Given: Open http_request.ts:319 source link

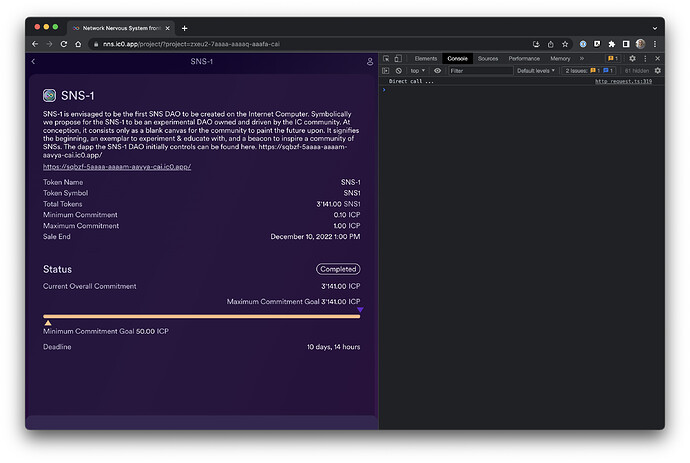Looking at the screenshot, I should [x=623, y=81].
